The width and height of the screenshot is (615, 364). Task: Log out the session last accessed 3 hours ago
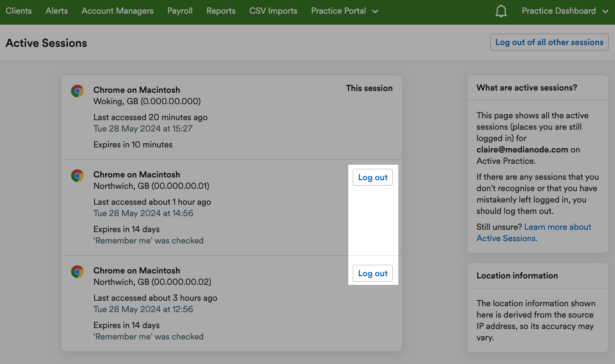(372, 273)
